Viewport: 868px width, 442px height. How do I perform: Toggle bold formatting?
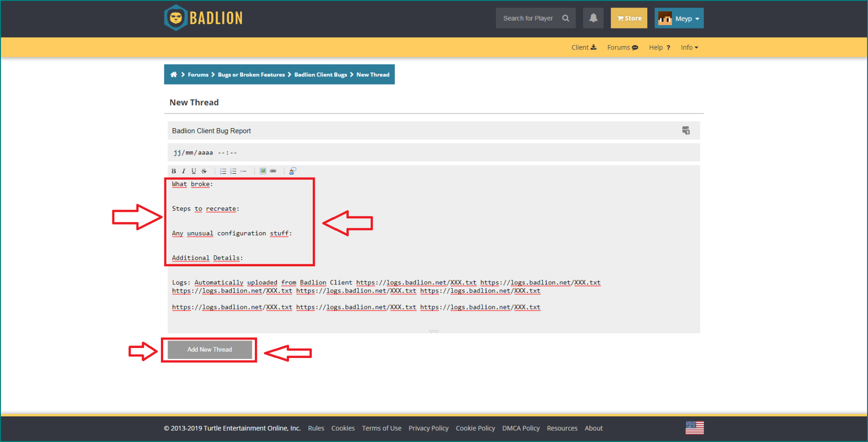click(x=174, y=171)
